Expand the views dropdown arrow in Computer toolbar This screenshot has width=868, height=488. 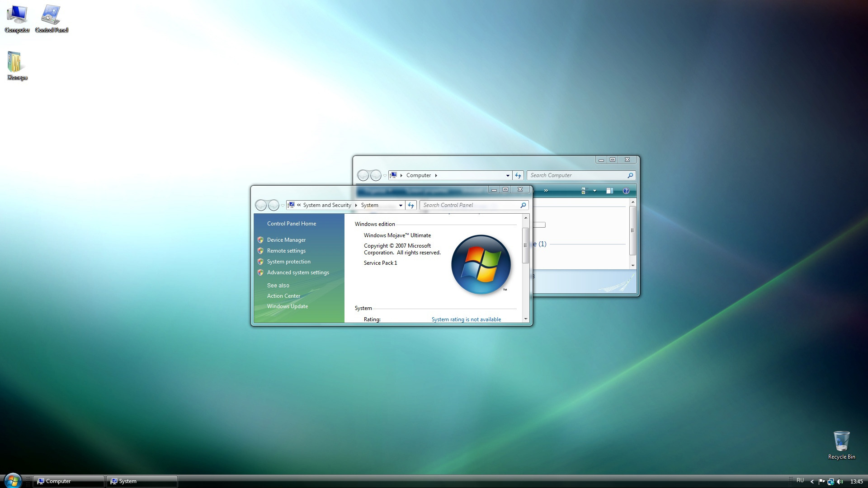point(594,191)
